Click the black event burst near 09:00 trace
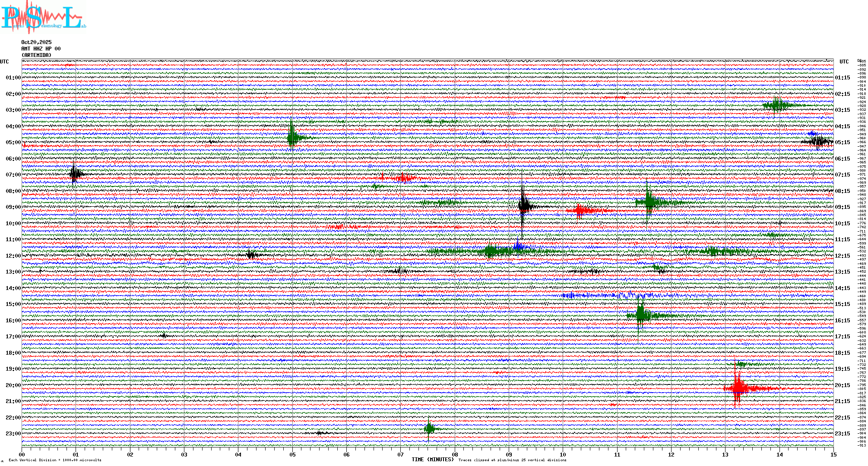 click(523, 206)
